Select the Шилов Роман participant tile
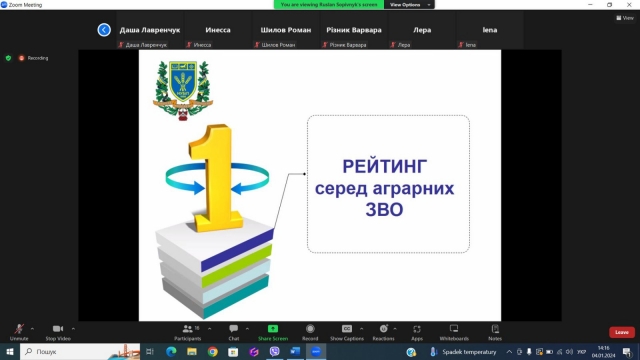 pyautogui.click(x=286, y=30)
